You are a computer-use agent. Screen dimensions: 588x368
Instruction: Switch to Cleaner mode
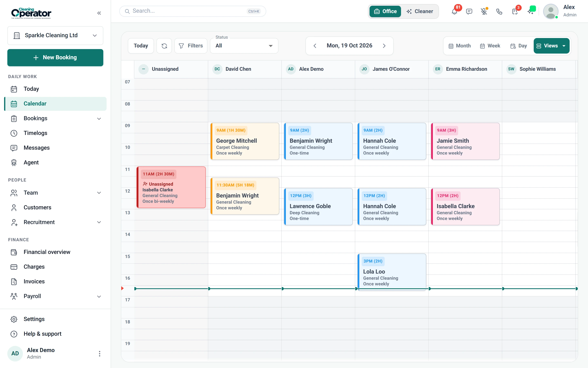(420, 11)
